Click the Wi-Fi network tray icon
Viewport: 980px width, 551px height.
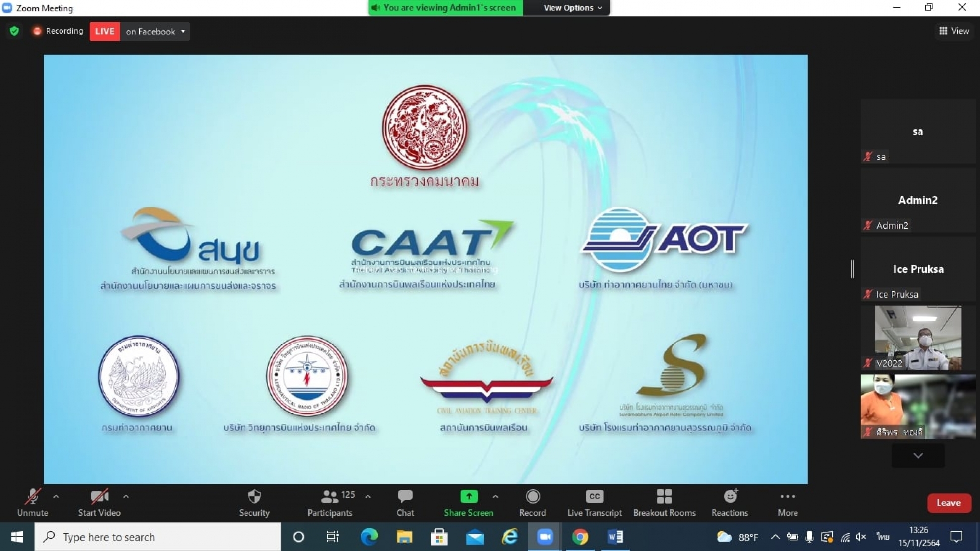pos(845,537)
